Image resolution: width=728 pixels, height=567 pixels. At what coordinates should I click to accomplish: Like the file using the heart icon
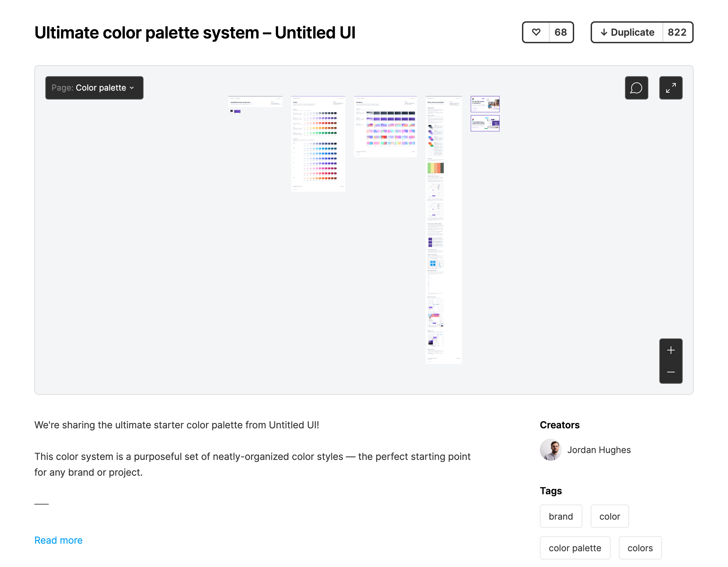[x=536, y=32]
